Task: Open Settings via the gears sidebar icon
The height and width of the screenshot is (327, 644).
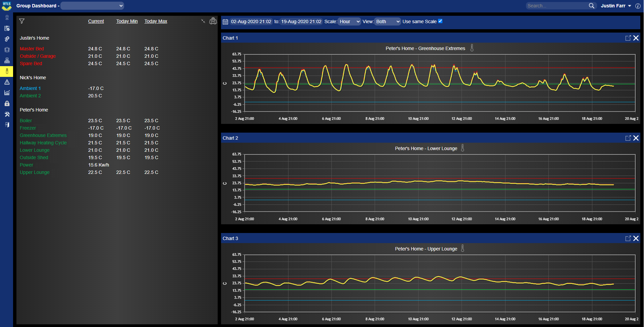Action: point(7,39)
